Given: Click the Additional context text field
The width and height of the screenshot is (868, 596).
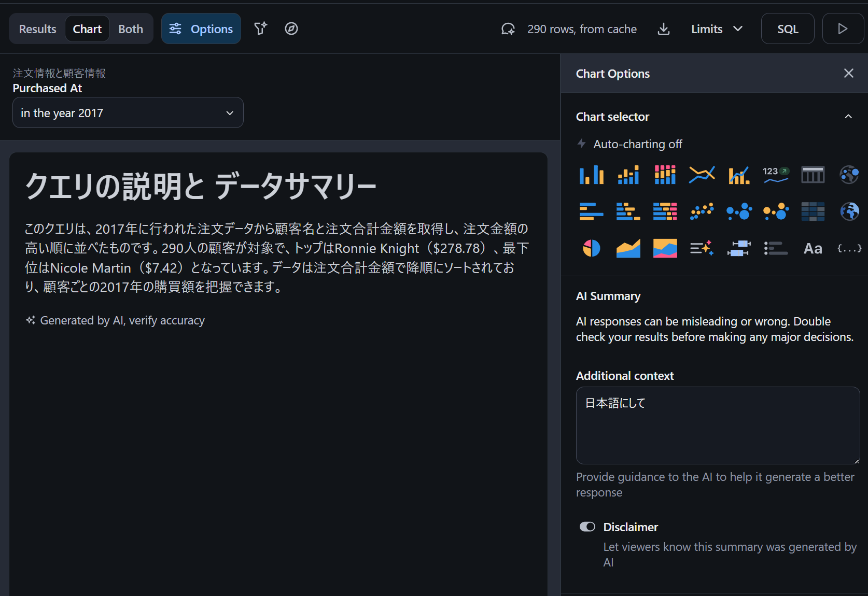Looking at the screenshot, I should click(717, 425).
